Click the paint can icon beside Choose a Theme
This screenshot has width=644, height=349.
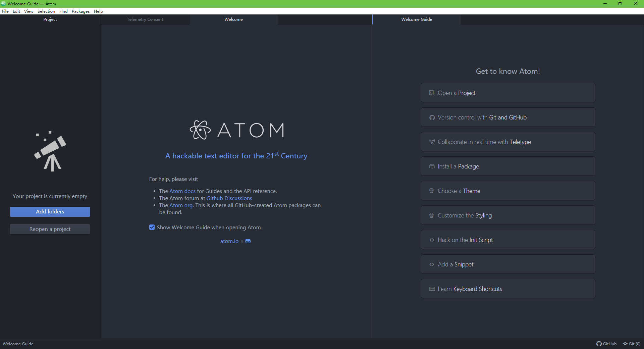pos(432,191)
